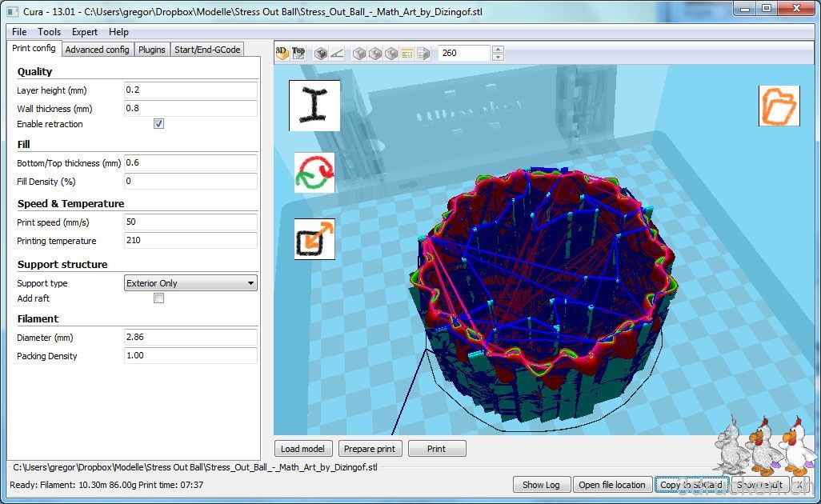This screenshot has width=821, height=504.
Task: Increase layer number with up arrow
Action: pos(499,49)
